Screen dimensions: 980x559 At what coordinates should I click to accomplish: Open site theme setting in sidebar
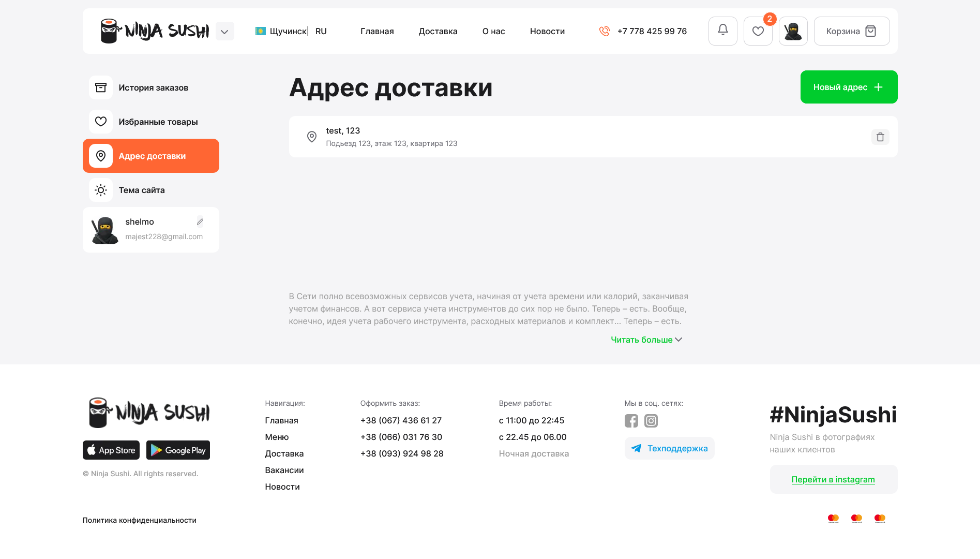[x=142, y=190]
